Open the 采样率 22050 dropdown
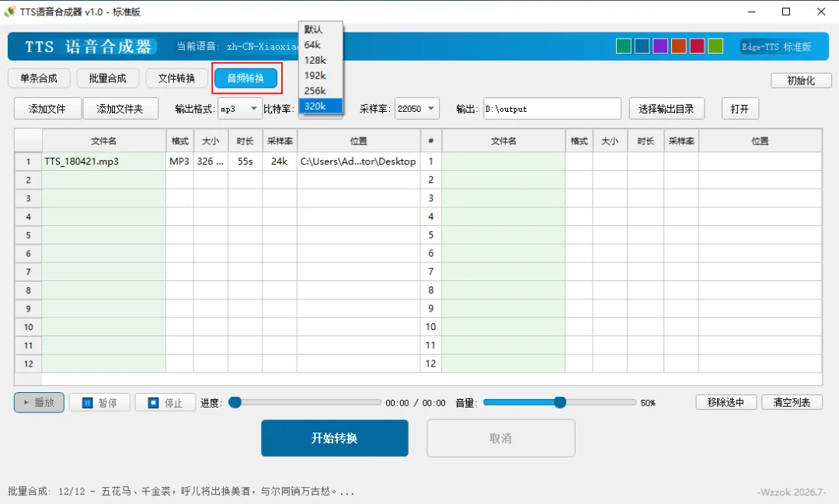Viewport: 839px width, 504px height. [417, 109]
